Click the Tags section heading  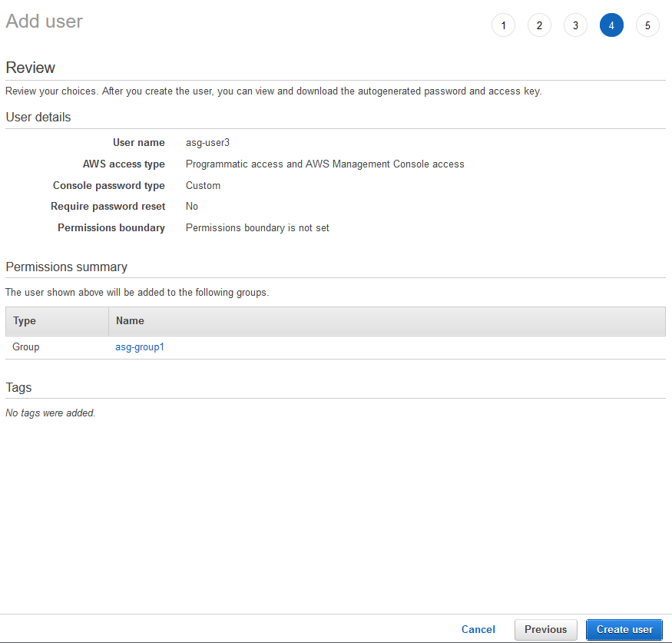18,388
